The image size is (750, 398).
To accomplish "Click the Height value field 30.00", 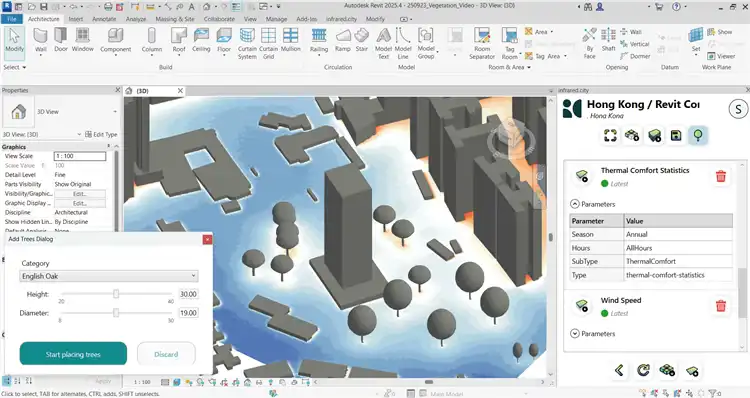I will coord(188,294).
